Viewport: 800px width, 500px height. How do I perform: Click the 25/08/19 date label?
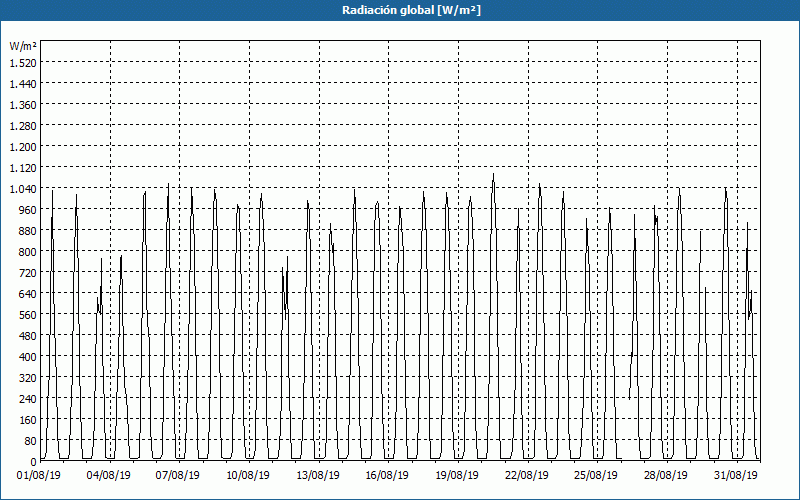[596, 476]
